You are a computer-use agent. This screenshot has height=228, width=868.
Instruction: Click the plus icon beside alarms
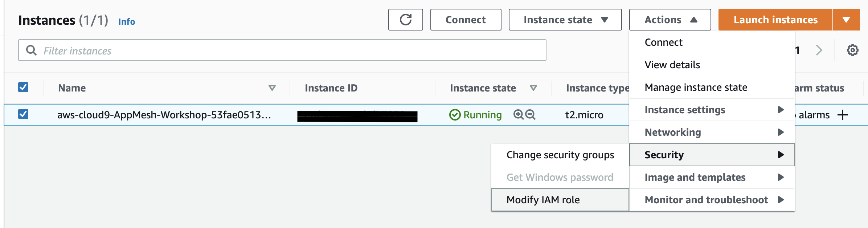point(843,115)
